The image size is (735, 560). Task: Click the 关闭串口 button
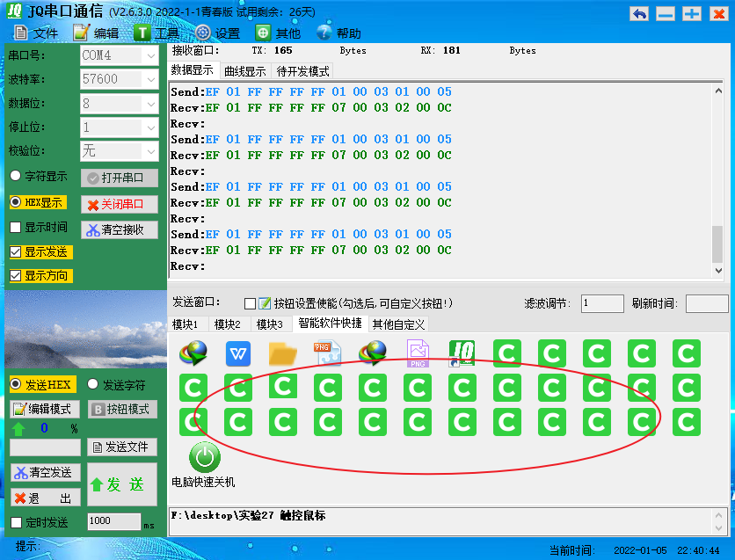pos(120,204)
